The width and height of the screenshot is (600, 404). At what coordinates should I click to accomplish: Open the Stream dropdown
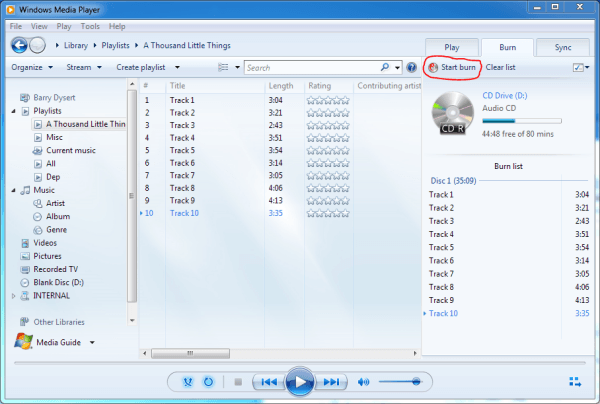(84, 67)
